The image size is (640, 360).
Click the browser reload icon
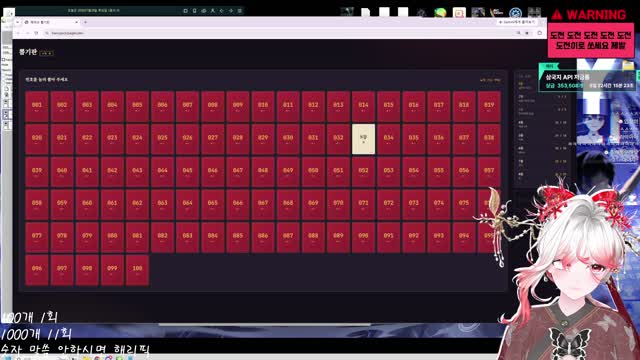pos(36,33)
